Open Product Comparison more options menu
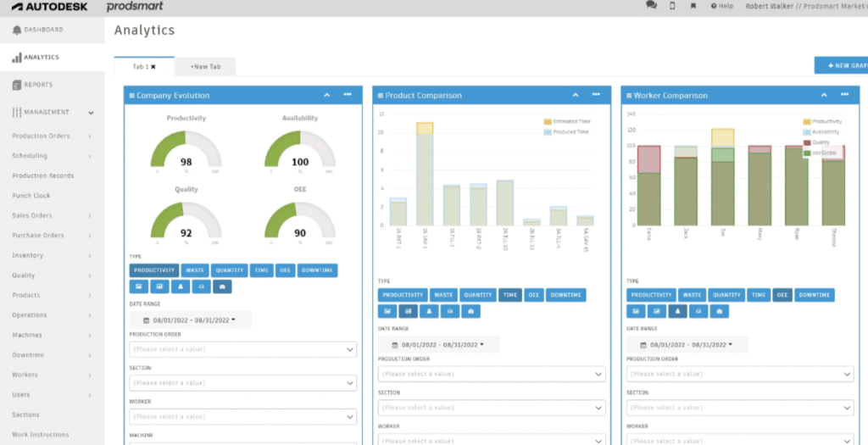 click(x=596, y=95)
